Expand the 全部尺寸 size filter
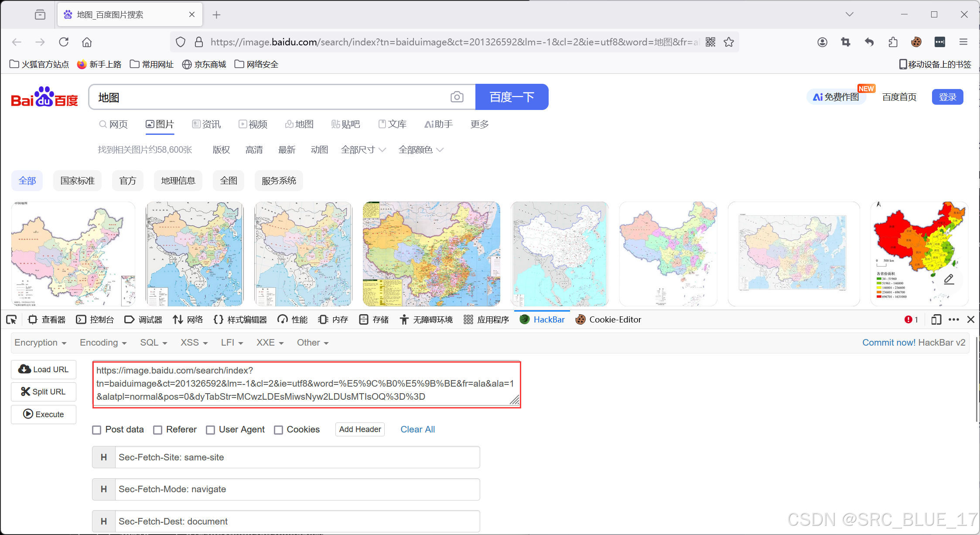This screenshot has width=980, height=535. click(363, 150)
